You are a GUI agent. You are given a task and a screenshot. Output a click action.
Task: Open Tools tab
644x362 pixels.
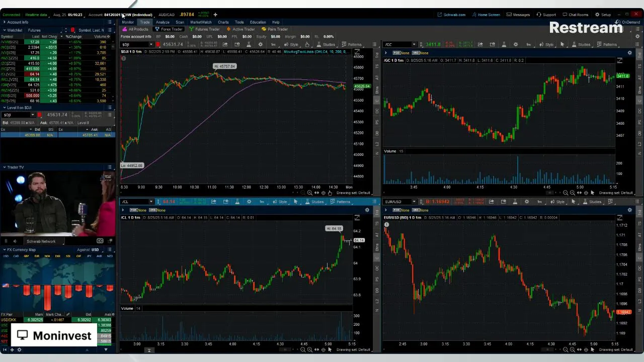pyautogui.click(x=239, y=22)
